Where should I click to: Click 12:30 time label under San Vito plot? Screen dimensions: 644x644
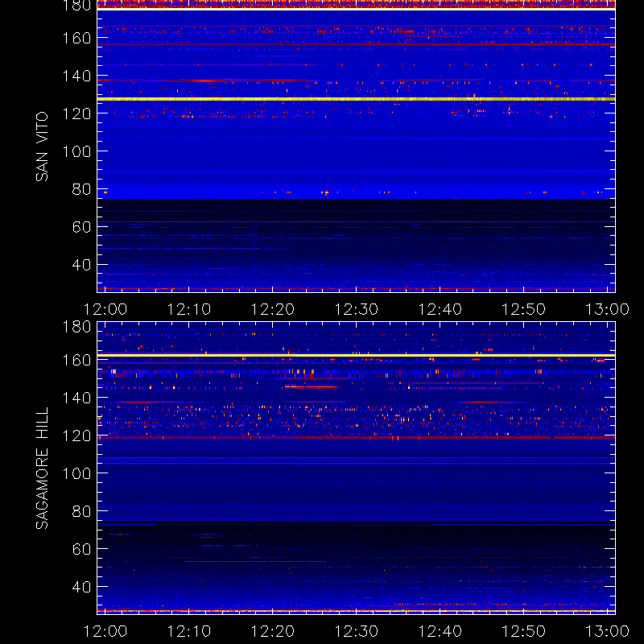tap(356, 309)
